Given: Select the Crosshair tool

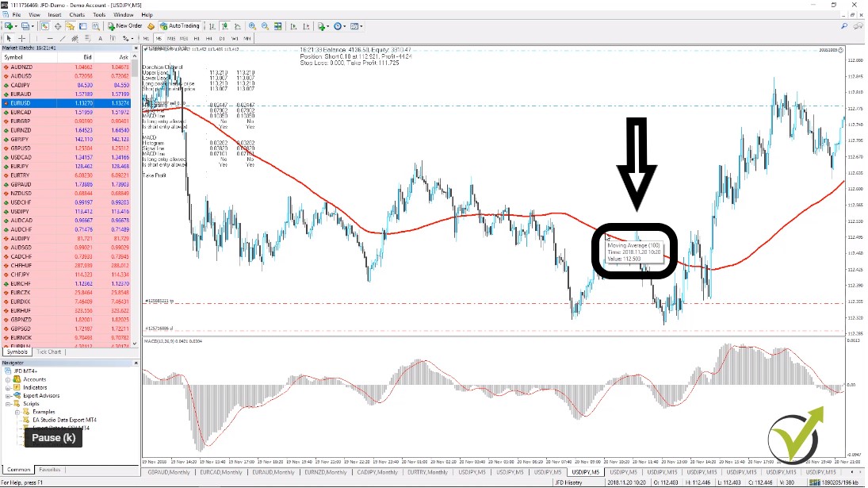Looking at the screenshot, I should coord(21,37).
